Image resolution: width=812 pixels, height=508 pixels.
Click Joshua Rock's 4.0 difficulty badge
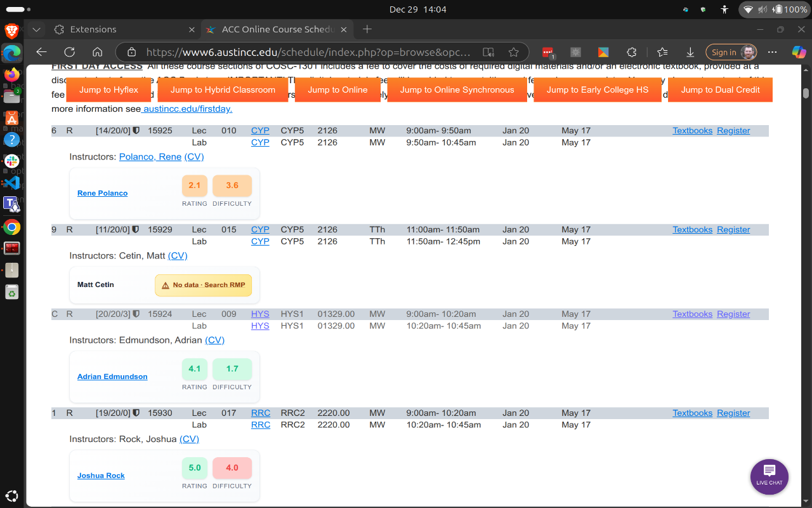(x=232, y=468)
